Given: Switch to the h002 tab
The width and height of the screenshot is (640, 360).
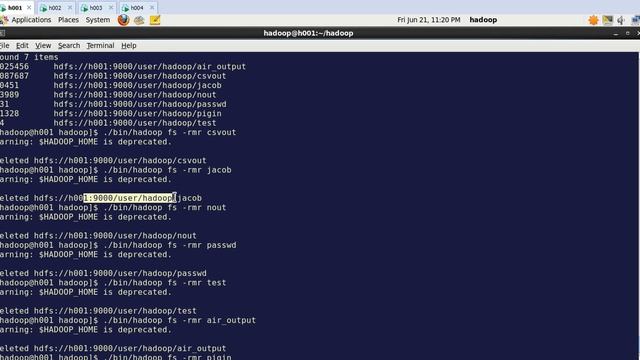Looking at the screenshot, I should tap(55, 8).
